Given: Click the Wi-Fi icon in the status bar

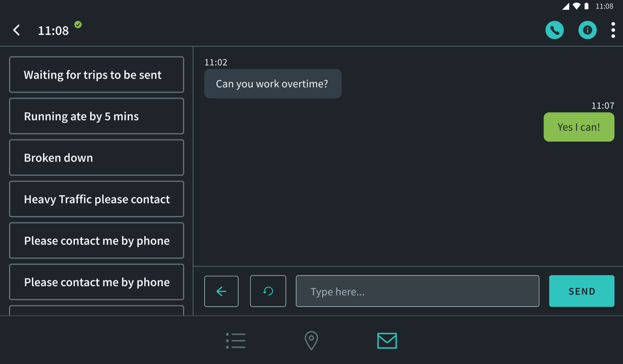Looking at the screenshot, I should [576, 6].
